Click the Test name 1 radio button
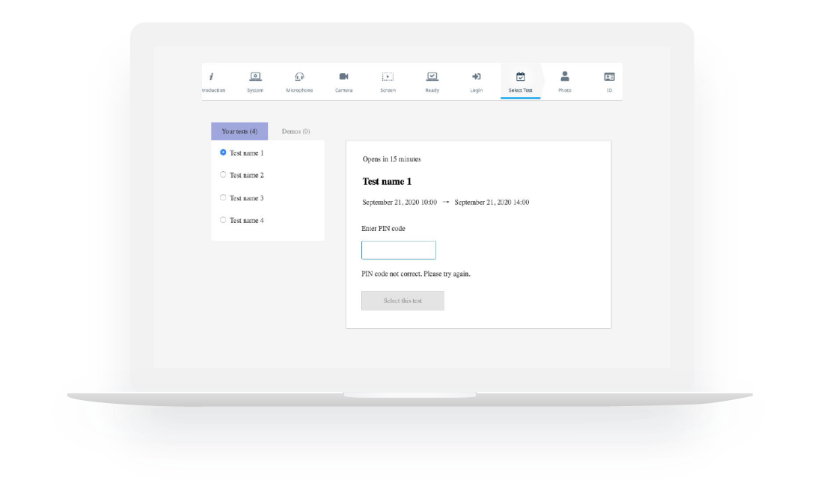The height and width of the screenshot is (504, 820). [x=223, y=152]
